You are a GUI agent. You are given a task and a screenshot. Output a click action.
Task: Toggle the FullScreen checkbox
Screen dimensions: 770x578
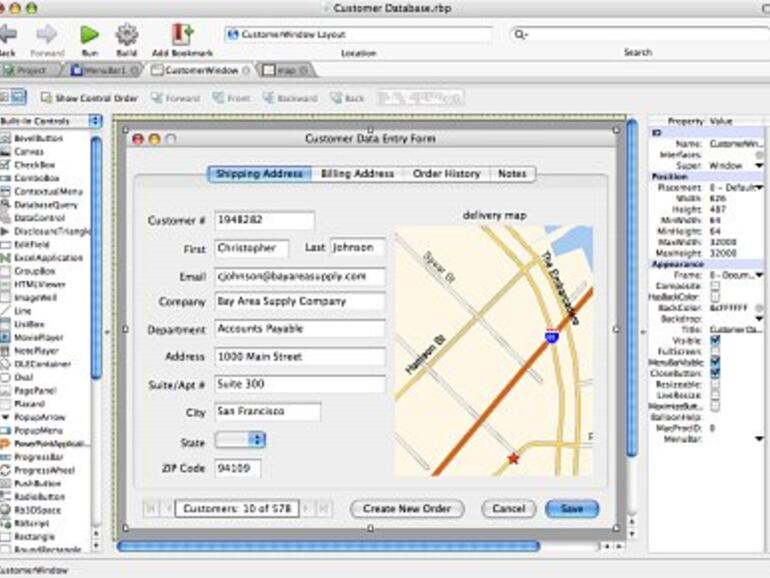tap(715, 352)
